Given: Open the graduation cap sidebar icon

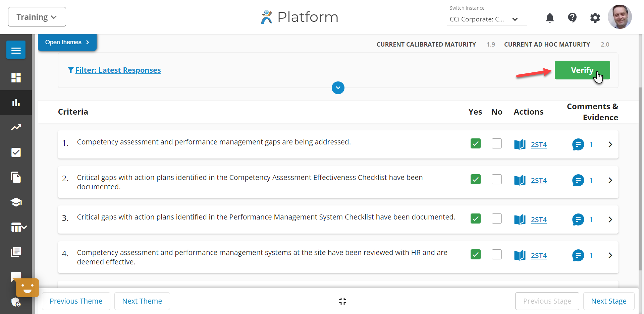Looking at the screenshot, I should (16, 202).
